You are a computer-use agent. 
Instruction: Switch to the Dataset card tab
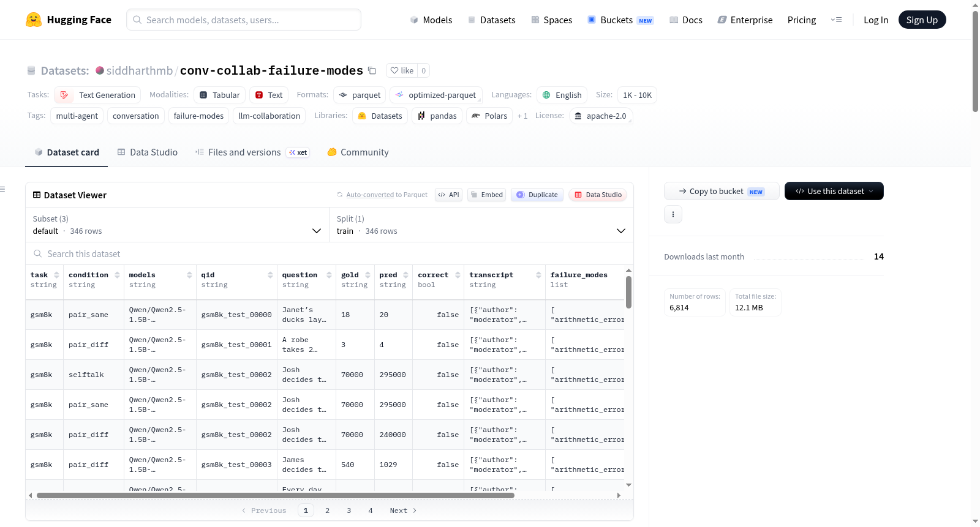(66, 152)
